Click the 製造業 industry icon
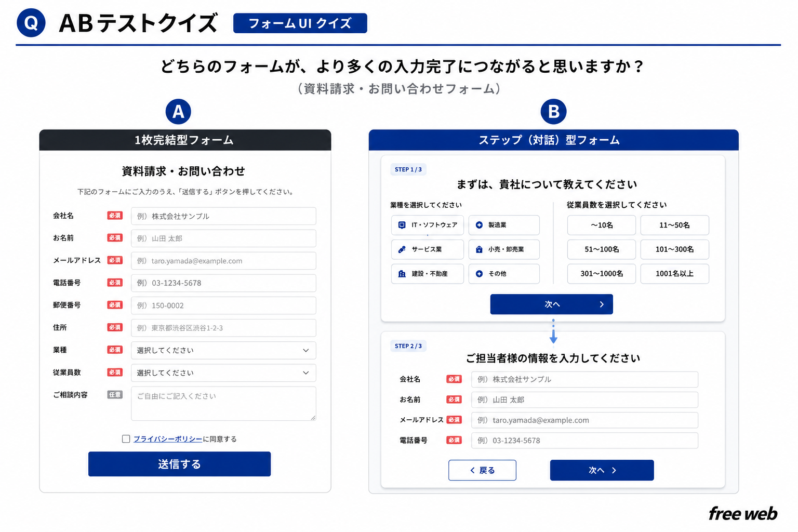The width and height of the screenshot is (798, 532). click(479, 225)
